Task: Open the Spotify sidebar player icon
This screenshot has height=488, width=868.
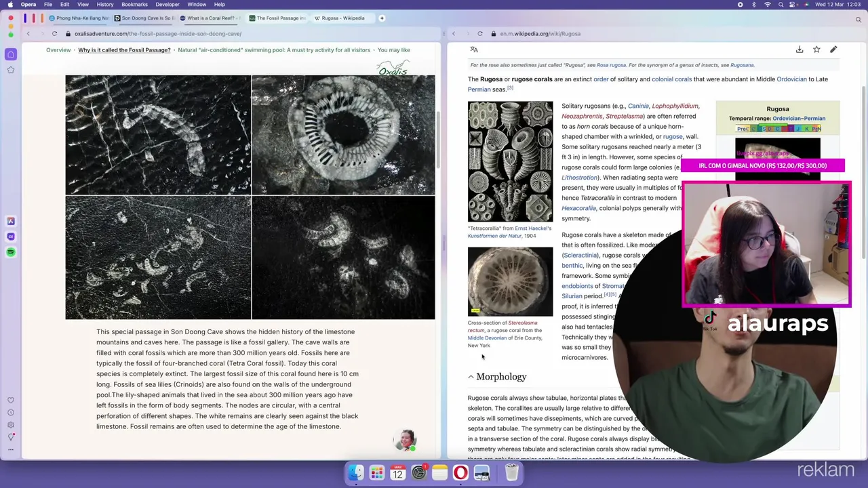Action: click(x=11, y=252)
